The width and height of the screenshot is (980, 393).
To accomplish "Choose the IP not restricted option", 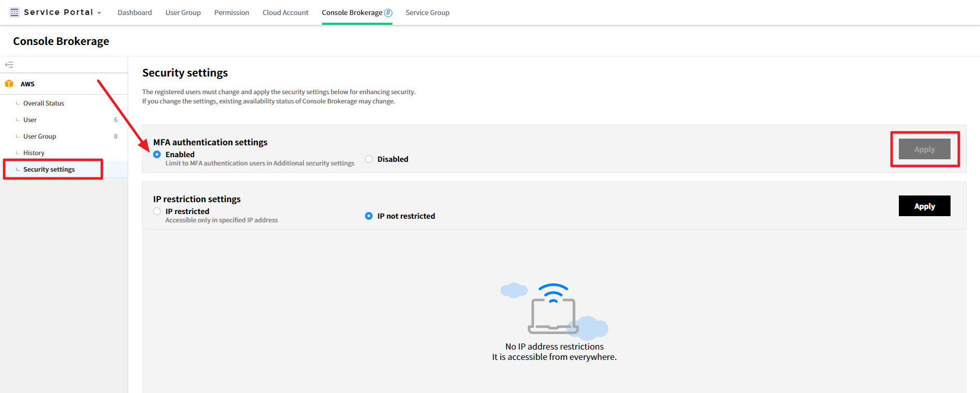I will 369,216.
